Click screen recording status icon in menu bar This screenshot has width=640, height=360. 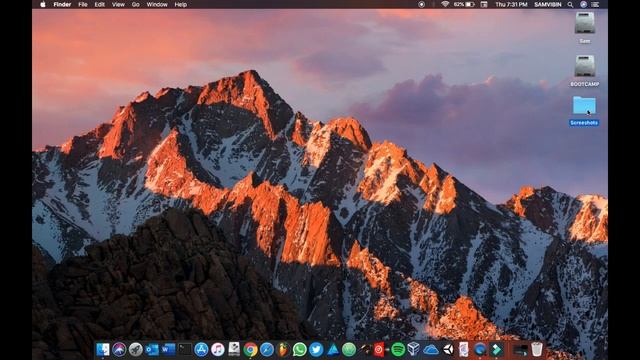422,4
